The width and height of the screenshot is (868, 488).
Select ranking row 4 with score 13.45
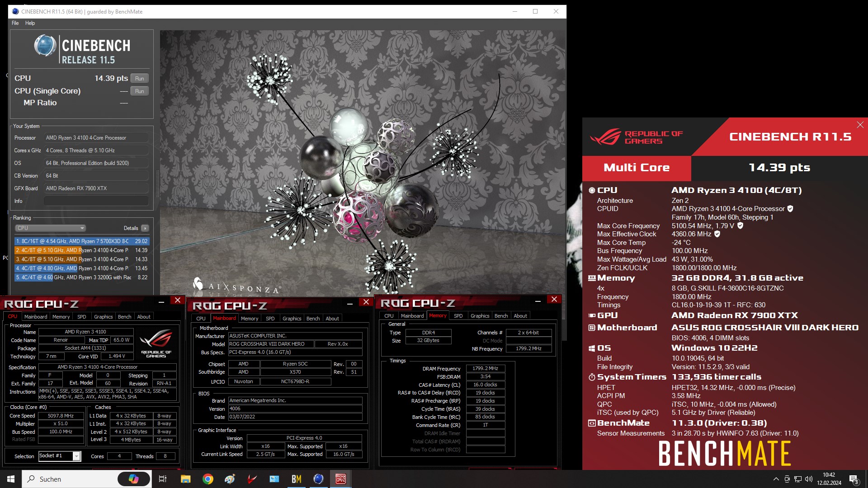click(x=82, y=268)
